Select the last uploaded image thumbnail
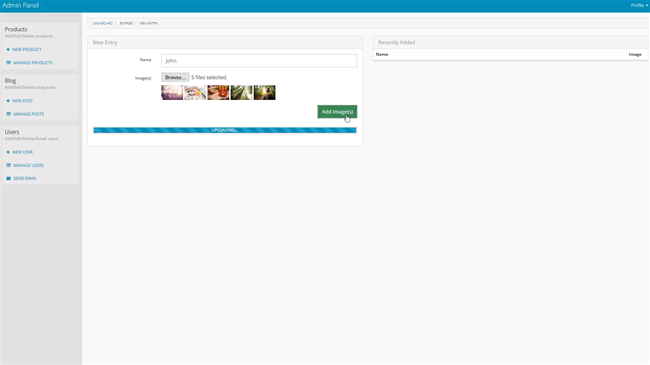Image resolution: width=650 pixels, height=365 pixels. tap(264, 92)
